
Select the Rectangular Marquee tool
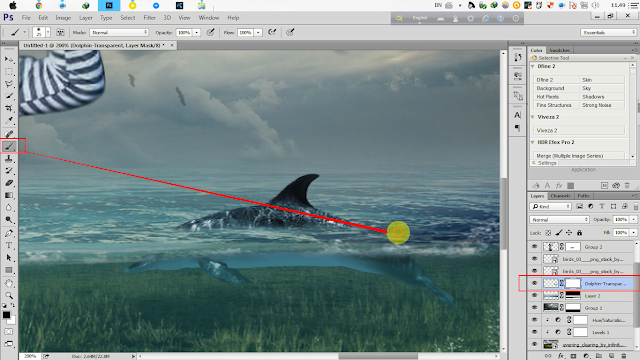[x=9, y=72]
